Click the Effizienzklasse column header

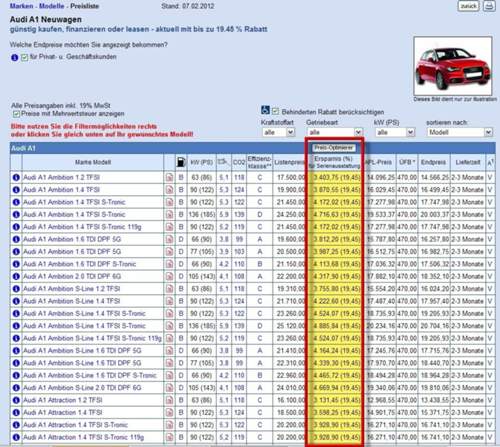(x=259, y=162)
